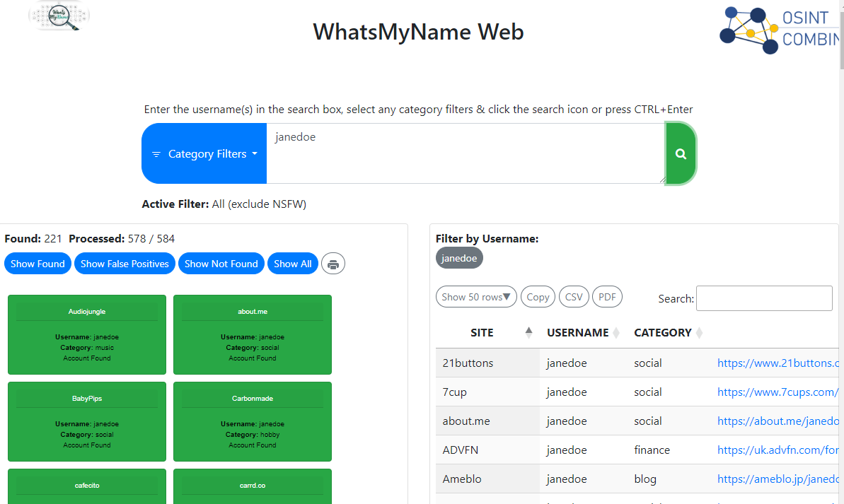Viewport: 844px width, 504px height.
Task: Click the about.me site cell in table
Action: tap(487, 421)
